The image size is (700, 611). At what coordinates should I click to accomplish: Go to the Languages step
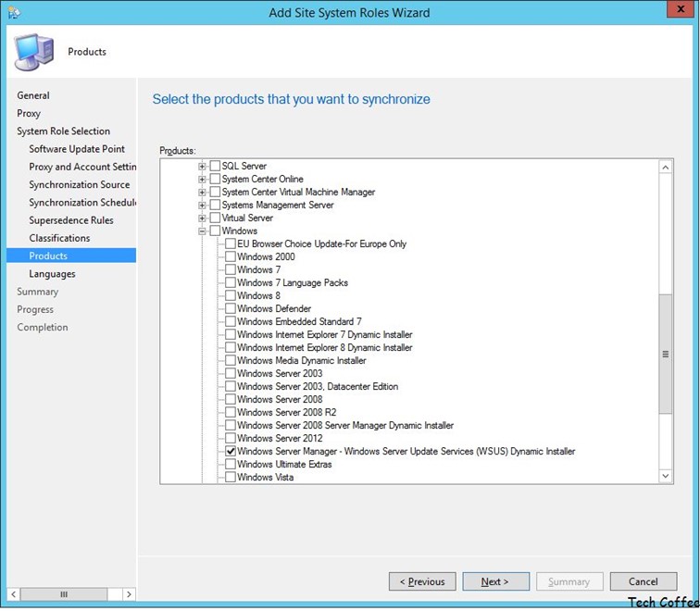(52, 274)
